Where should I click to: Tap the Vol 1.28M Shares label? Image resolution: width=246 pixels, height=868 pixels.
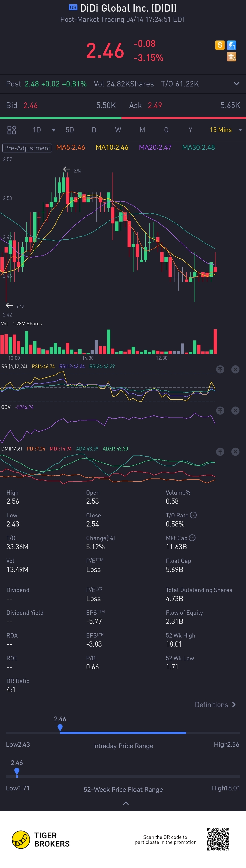pyautogui.click(x=22, y=324)
